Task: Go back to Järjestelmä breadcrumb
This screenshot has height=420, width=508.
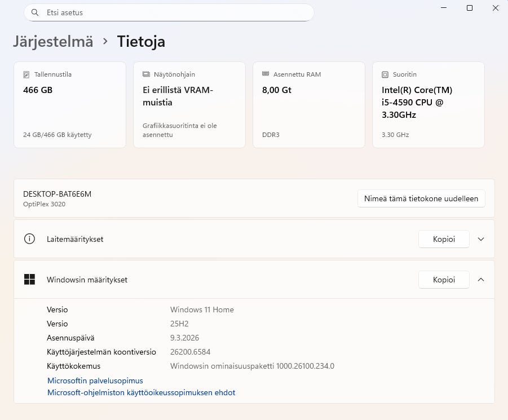Action: coord(53,42)
